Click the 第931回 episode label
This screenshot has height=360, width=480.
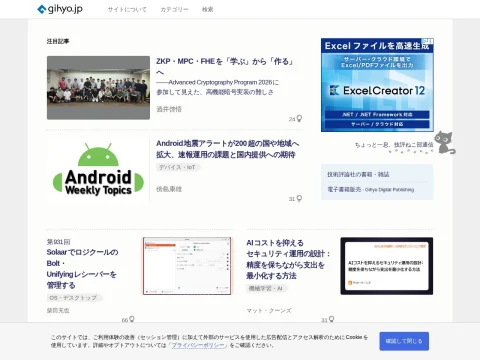click(x=58, y=242)
